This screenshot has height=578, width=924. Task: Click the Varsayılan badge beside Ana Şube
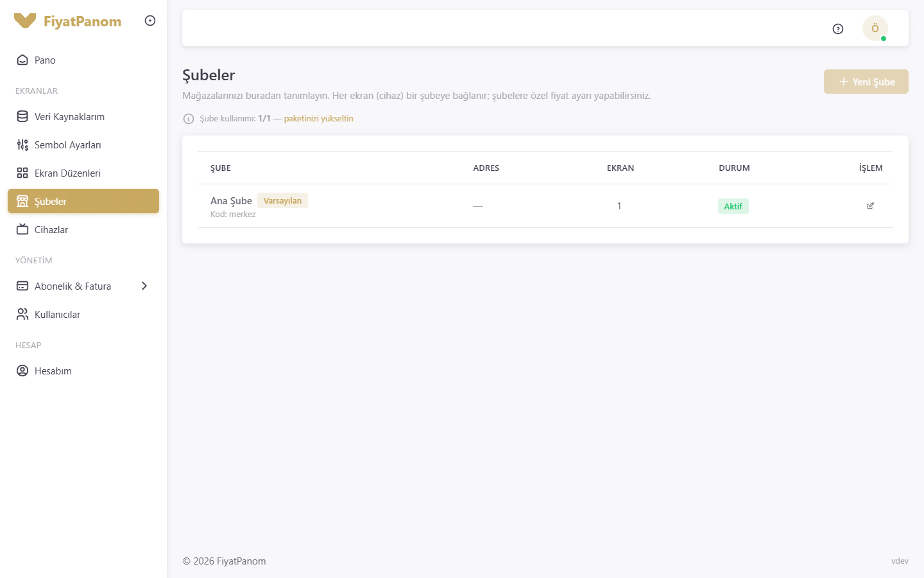(x=282, y=200)
